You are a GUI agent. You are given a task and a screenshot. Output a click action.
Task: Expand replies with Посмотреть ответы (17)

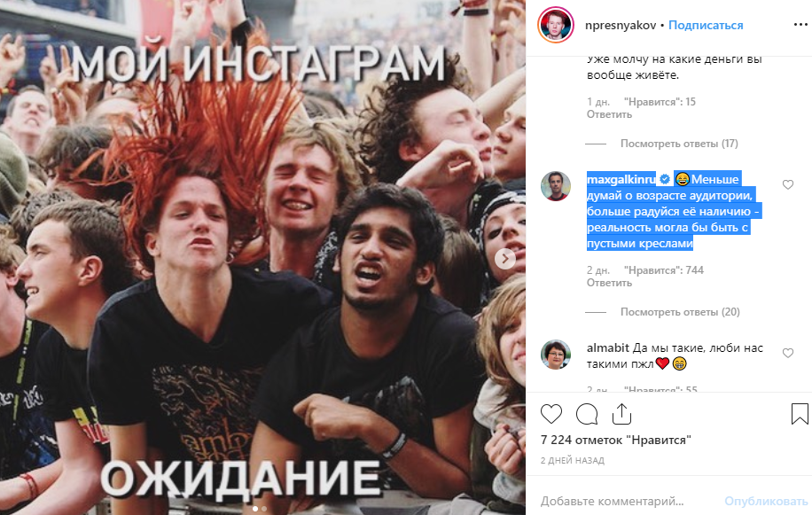[679, 144]
